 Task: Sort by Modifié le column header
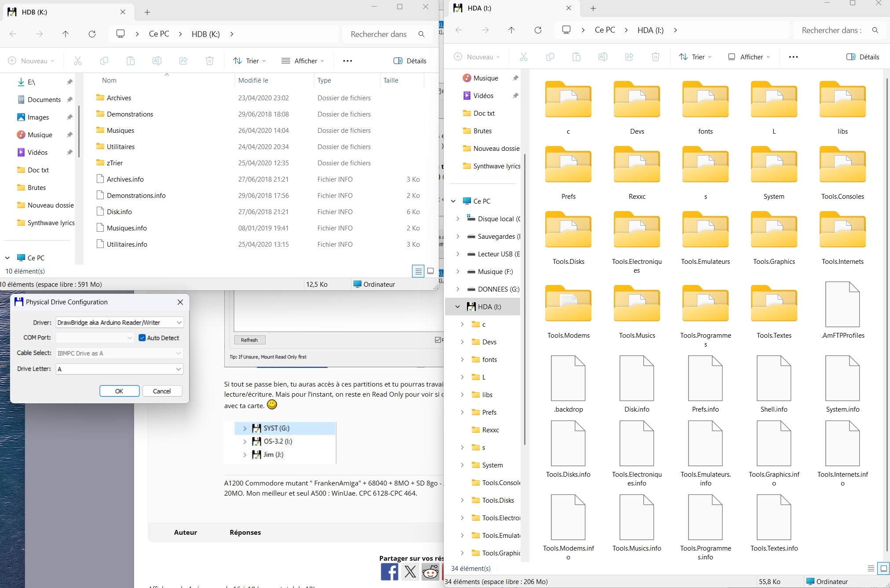click(253, 80)
